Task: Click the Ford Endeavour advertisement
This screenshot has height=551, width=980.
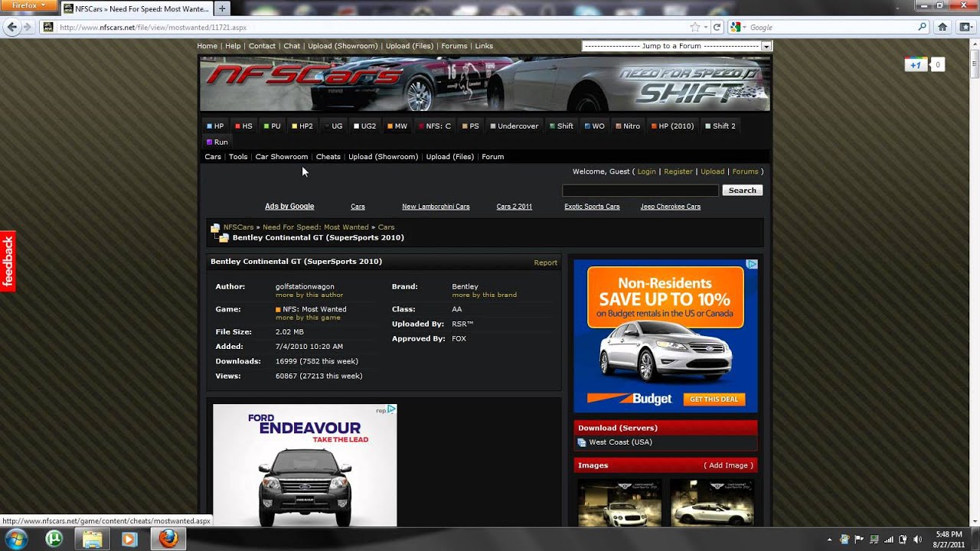Action: [305, 465]
